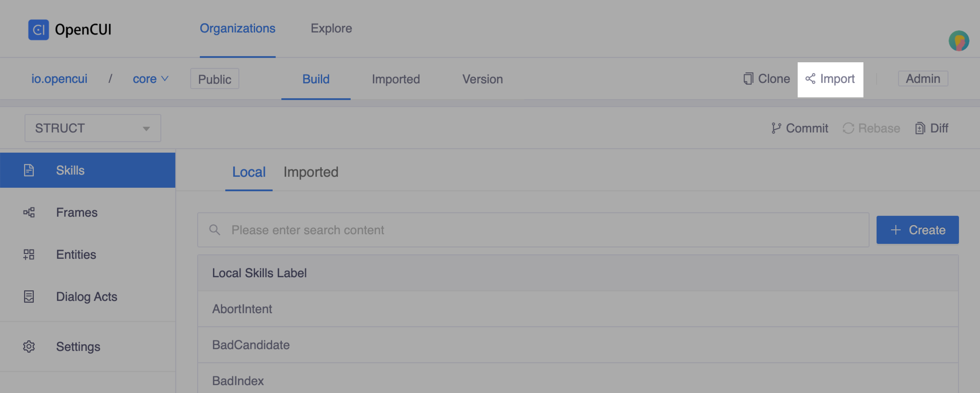The width and height of the screenshot is (980, 393).
Task: Select the Skills document icon in sidebar
Action: 29,170
